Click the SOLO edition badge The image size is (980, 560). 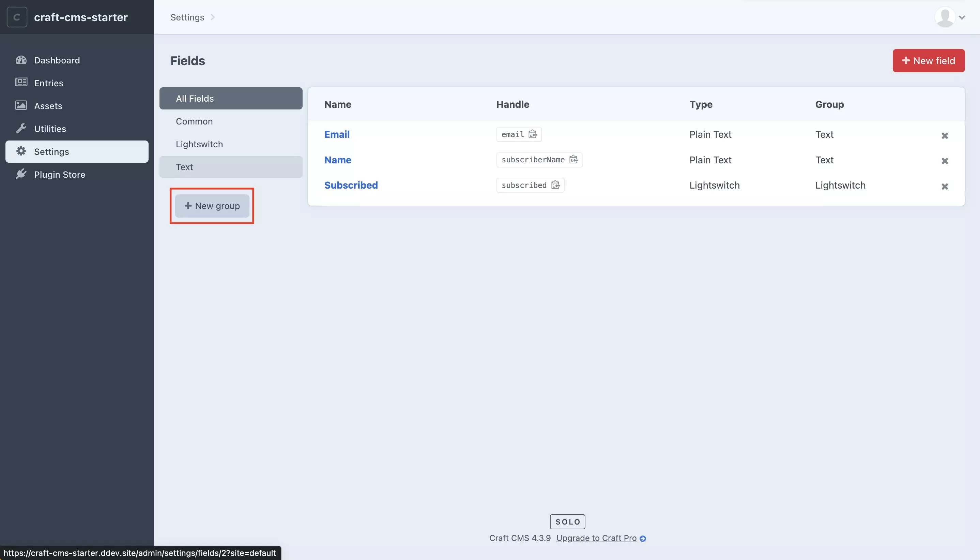click(567, 522)
